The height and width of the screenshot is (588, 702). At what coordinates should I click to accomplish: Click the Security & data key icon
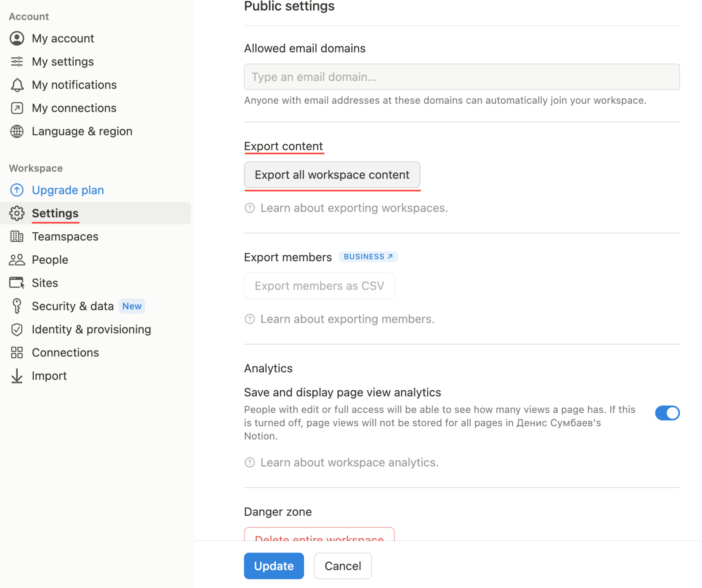click(x=17, y=306)
